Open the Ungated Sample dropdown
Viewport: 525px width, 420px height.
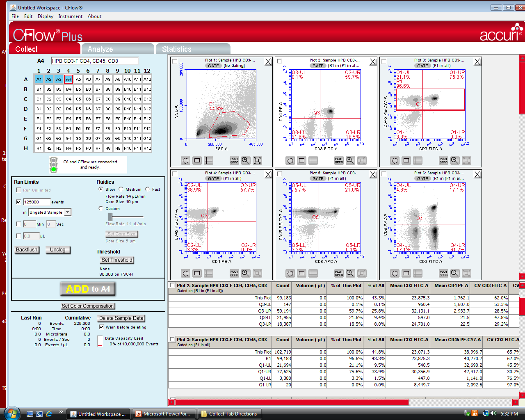(68, 212)
